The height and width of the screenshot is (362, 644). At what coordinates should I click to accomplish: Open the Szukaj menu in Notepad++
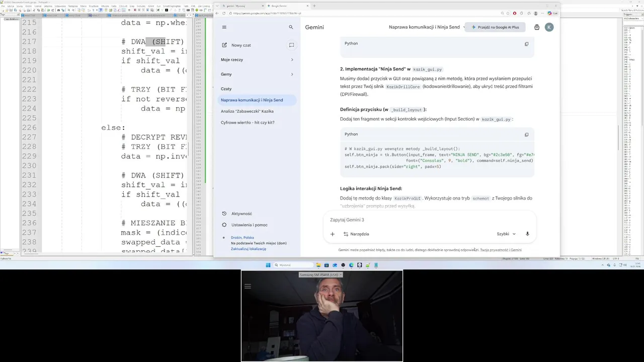20,6
